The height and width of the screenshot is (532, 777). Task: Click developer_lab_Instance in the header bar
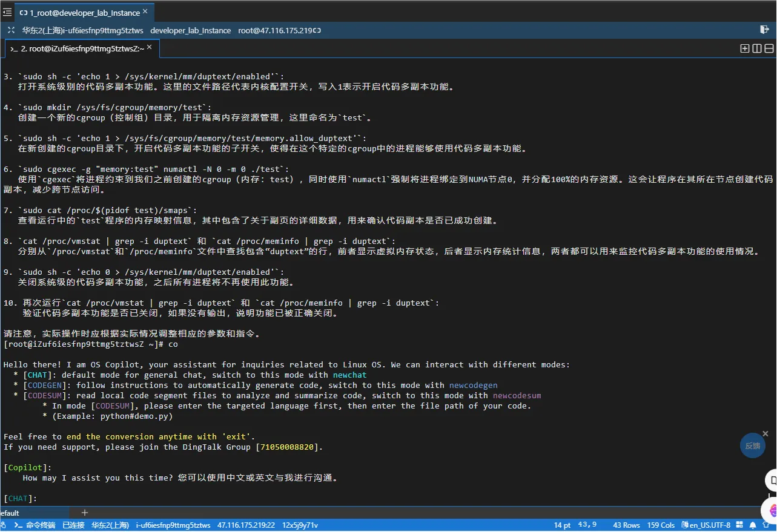click(x=190, y=30)
